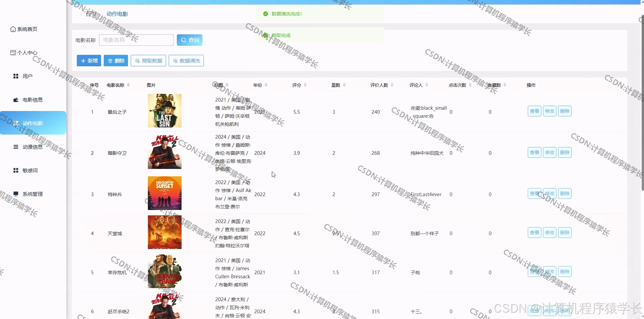Click 评价人数 value 307
The image size is (644, 319).
376,234
